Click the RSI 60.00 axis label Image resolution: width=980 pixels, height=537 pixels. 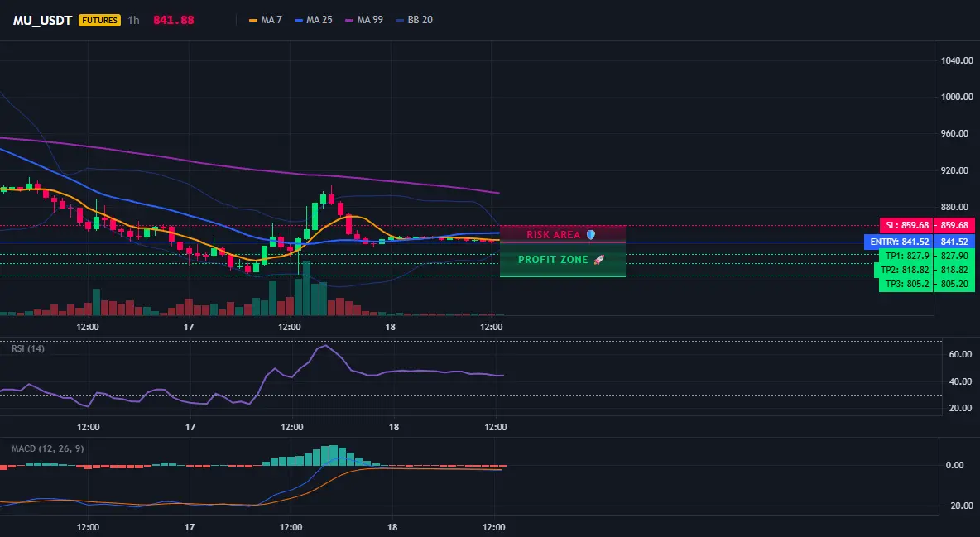coord(961,354)
